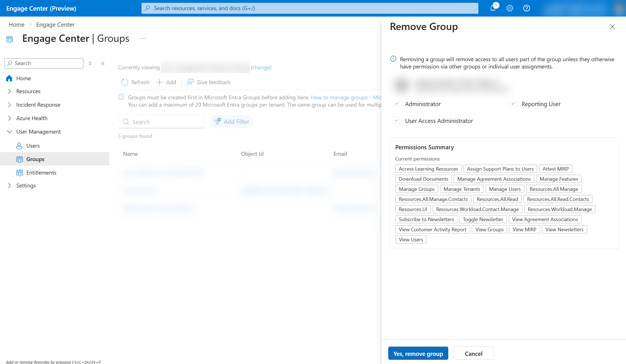Click the Refresh circular arrow icon
Screen dimensions: 626x364
click(125, 82)
